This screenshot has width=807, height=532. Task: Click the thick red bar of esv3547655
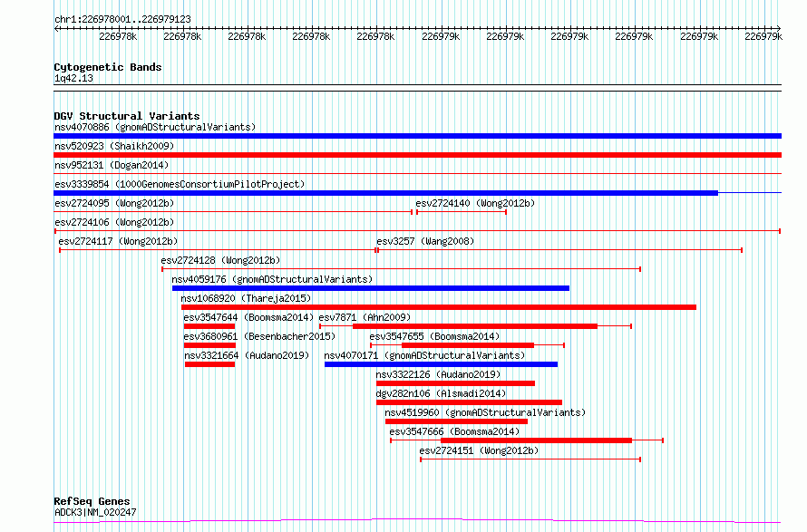click(468, 345)
